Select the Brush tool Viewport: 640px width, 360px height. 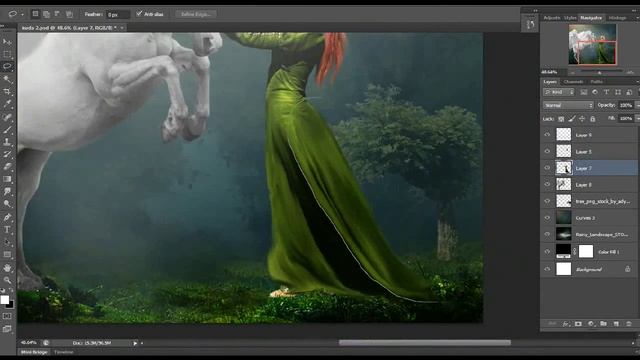[x=7, y=130]
